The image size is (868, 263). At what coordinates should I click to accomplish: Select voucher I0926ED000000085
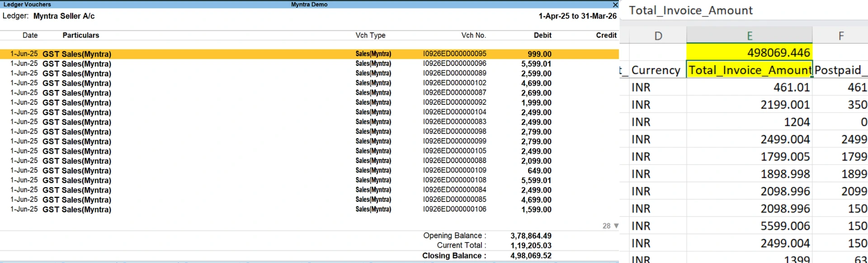point(454,200)
